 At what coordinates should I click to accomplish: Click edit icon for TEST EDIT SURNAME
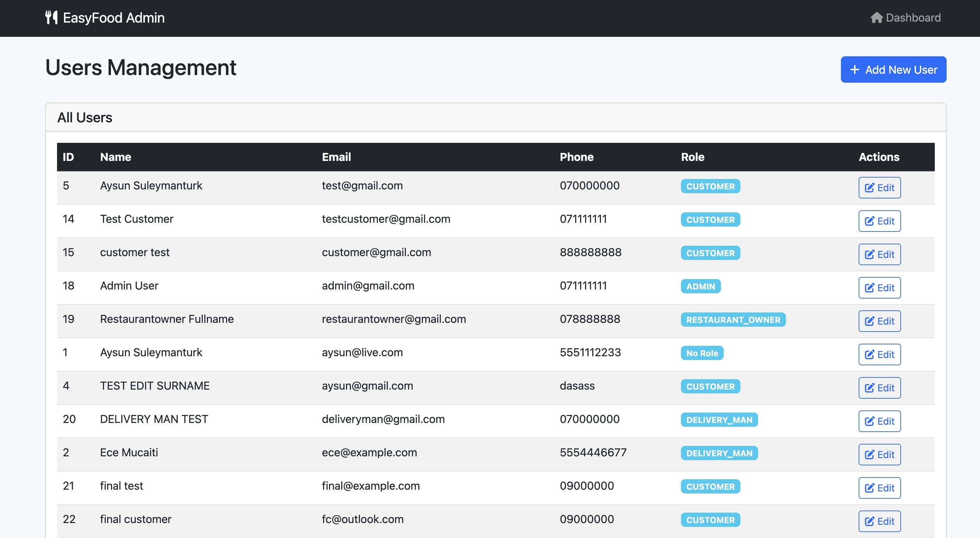click(x=869, y=388)
